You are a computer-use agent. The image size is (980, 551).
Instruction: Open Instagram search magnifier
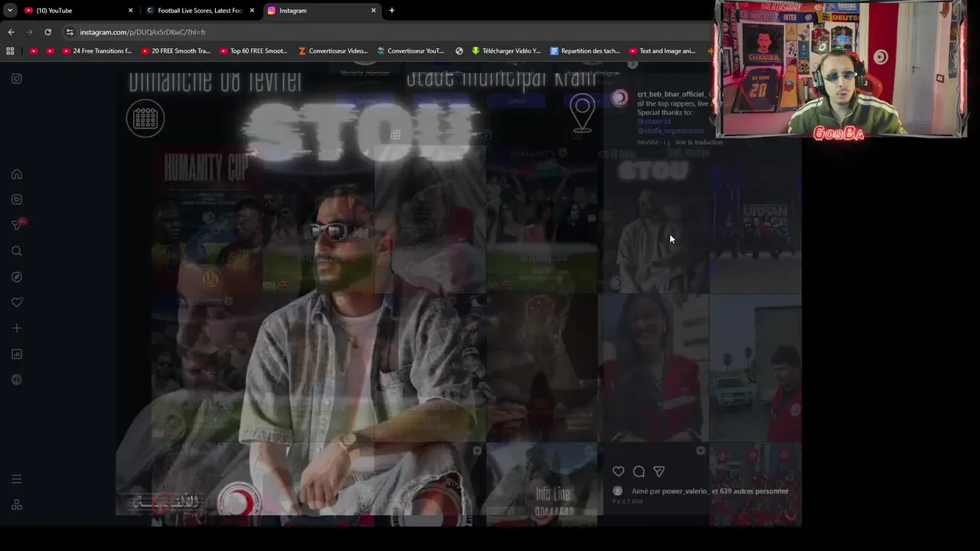[17, 251]
